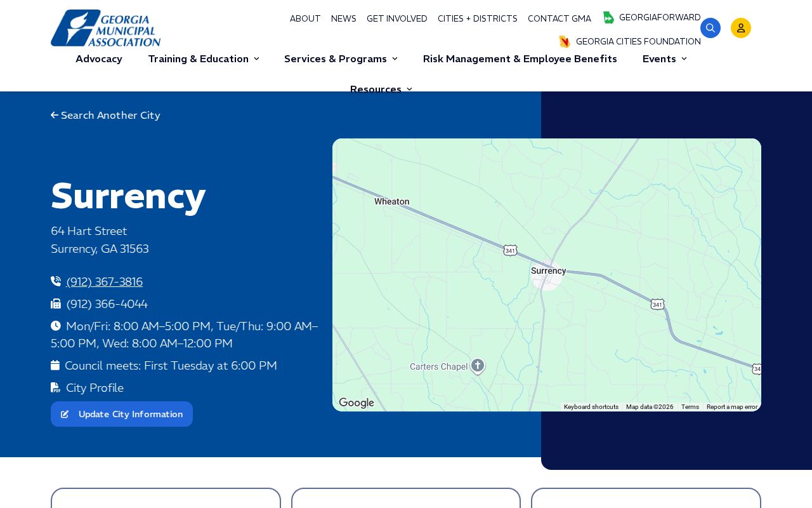Open the City Profile link
This screenshot has width=812, height=508.
point(95,388)
